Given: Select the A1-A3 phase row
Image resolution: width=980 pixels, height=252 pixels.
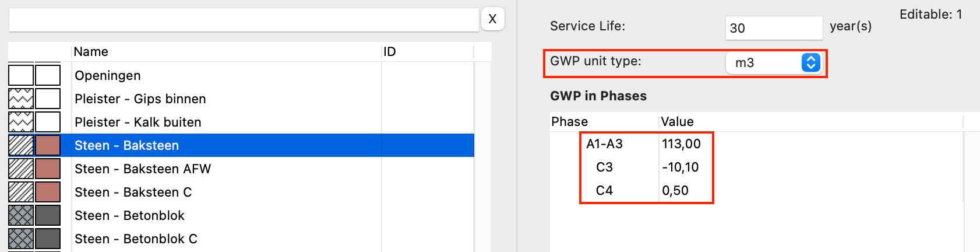Looking at the screenshot, I should tap(604, 143).
